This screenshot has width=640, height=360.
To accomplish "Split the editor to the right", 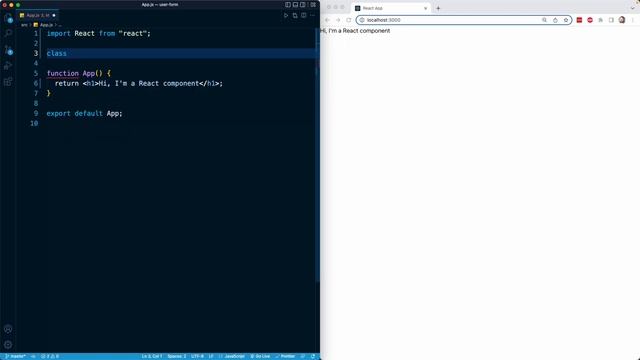I will click(x=304, y=15).
